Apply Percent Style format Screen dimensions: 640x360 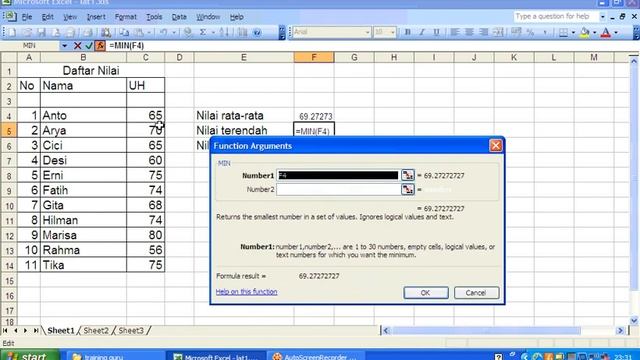pyautogui.click(x=530, y=32)
